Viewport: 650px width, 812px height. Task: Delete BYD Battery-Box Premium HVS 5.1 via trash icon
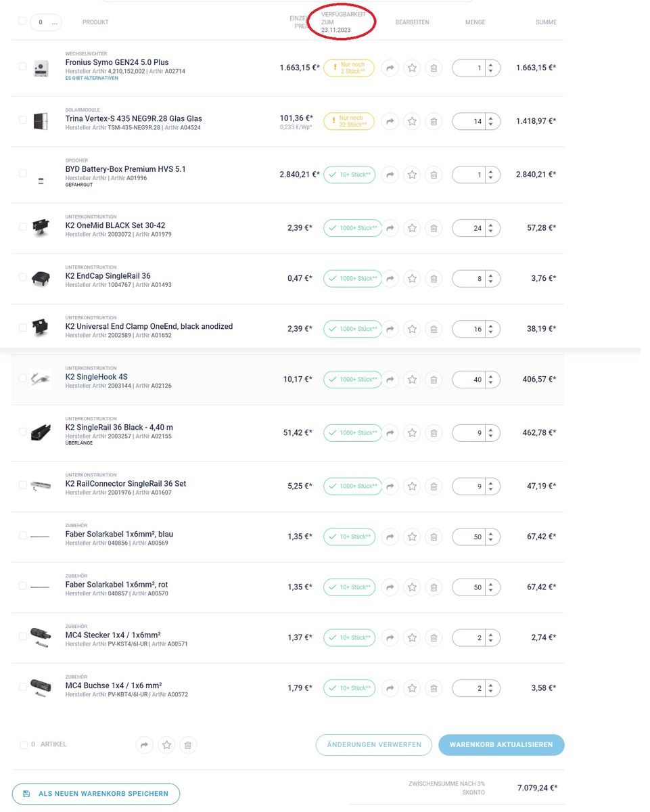click(x=434, y=175)
